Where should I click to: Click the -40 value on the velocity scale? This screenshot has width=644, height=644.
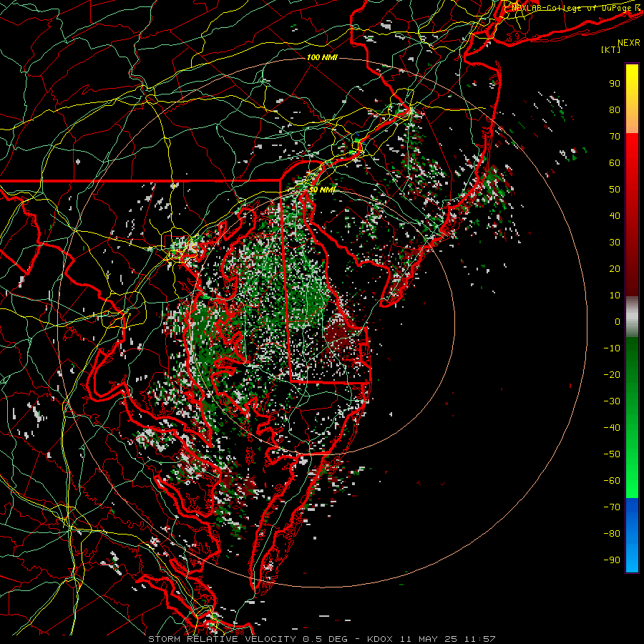click(x=612, y=428)
